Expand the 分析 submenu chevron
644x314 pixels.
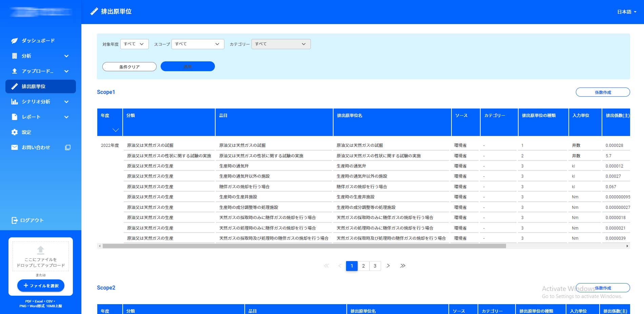pyautogui.click(x=66, y=56)
